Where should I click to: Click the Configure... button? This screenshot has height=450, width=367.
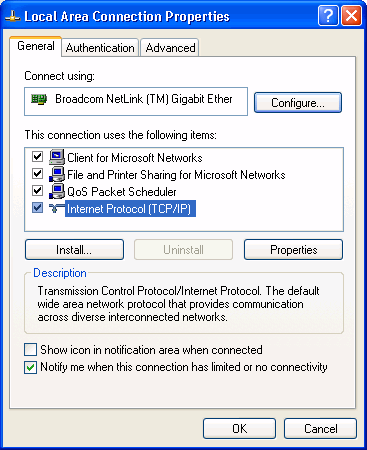point(298,103)
